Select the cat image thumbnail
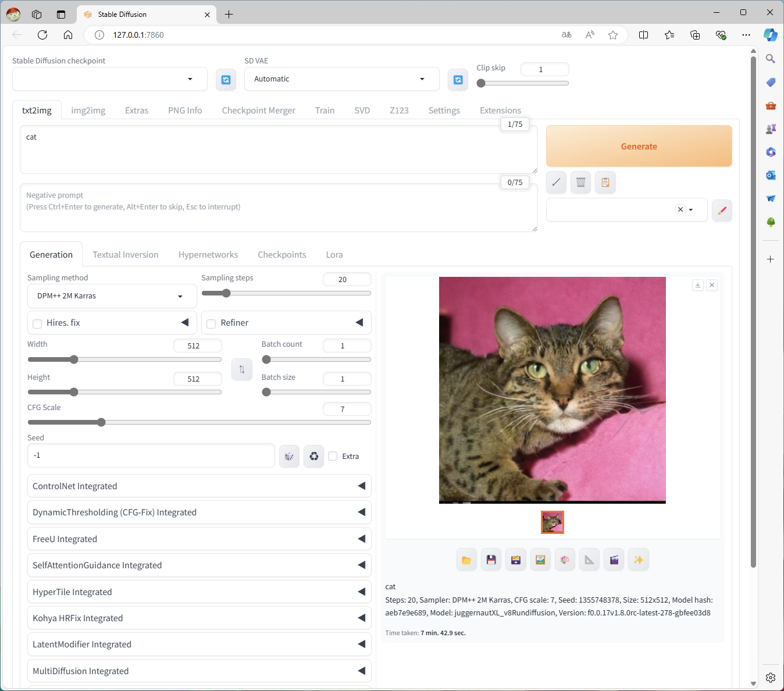This screenshot has width=784, height=691. click(x=553, y=522)
